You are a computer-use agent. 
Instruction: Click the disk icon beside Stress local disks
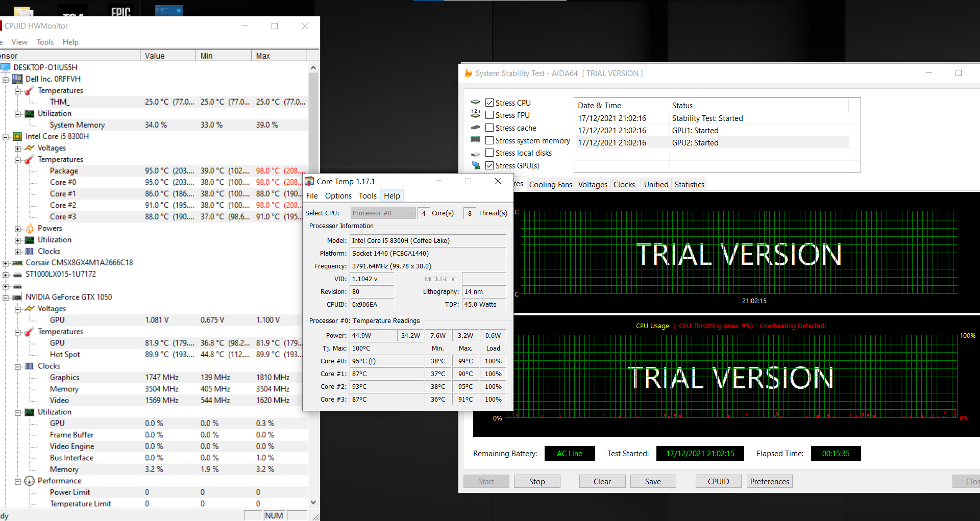click(476, 154)
